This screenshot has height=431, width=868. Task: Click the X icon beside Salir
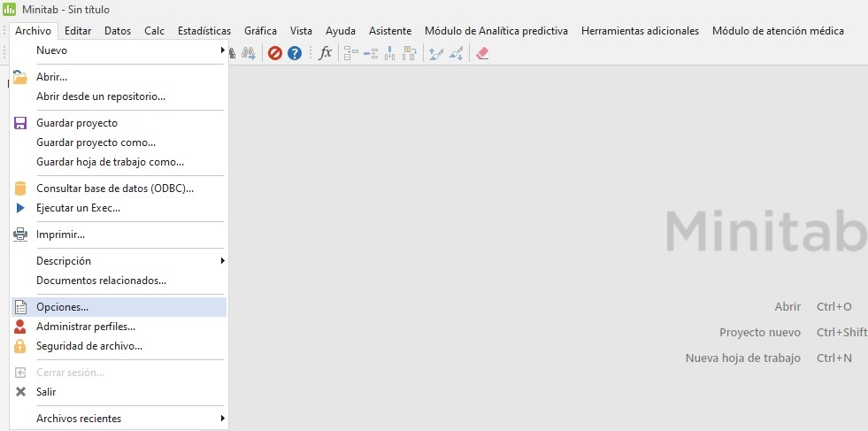coord(20,392)
